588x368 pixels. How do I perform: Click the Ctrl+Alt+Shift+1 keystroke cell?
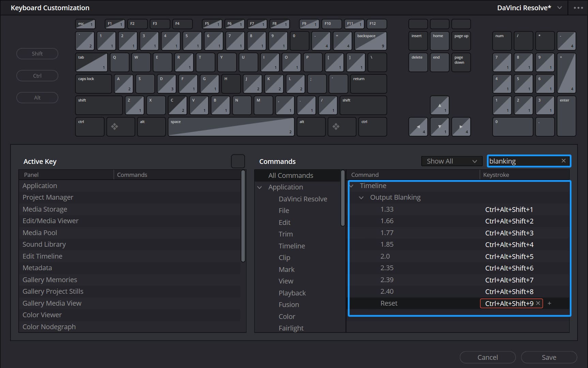tap(509, 210)
